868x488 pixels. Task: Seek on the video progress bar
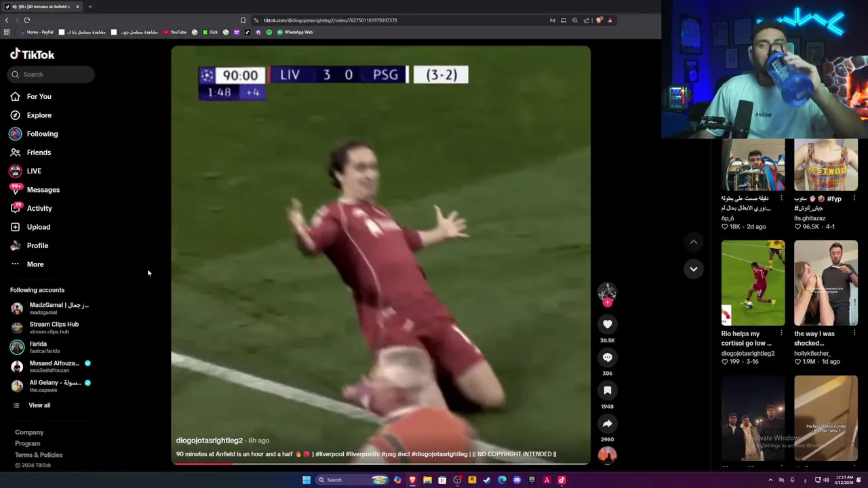click(x=380, y=464)
